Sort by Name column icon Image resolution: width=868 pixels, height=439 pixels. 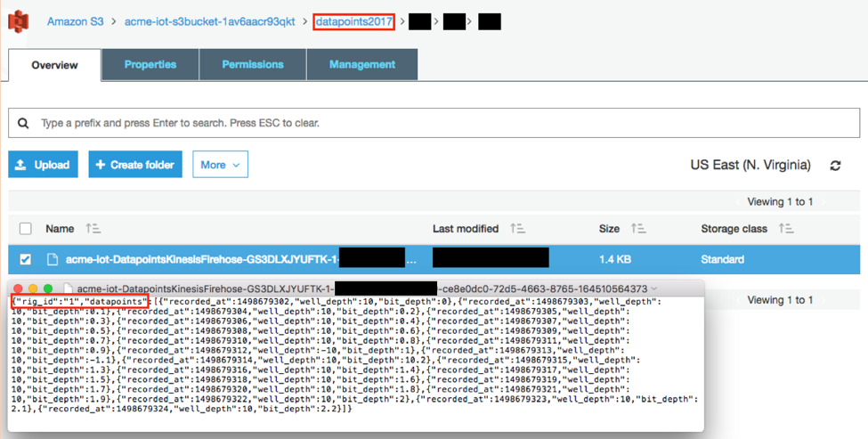tap(93, 228)
